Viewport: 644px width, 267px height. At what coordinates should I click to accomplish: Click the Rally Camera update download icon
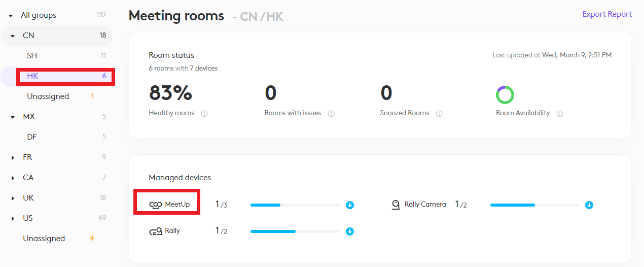click(x=589, y=205)
